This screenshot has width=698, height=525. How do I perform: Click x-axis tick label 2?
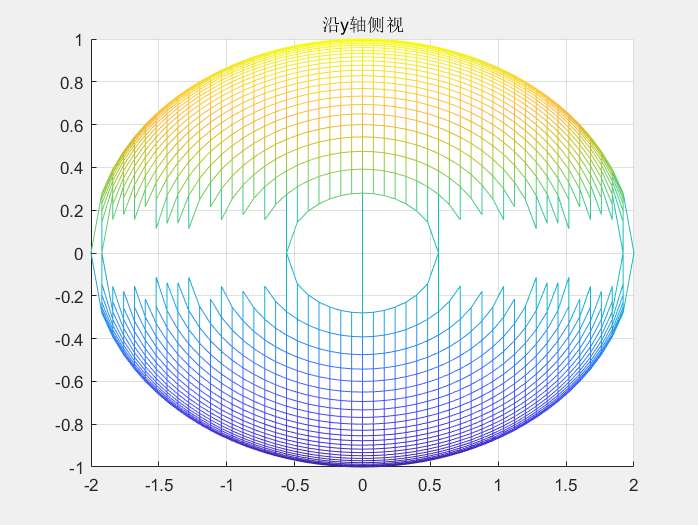tap(633, 485)
